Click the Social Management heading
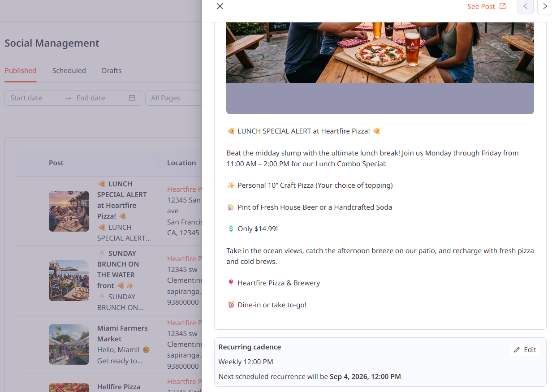The width and height of the screenshot is (552, 392). pos(52,43)
